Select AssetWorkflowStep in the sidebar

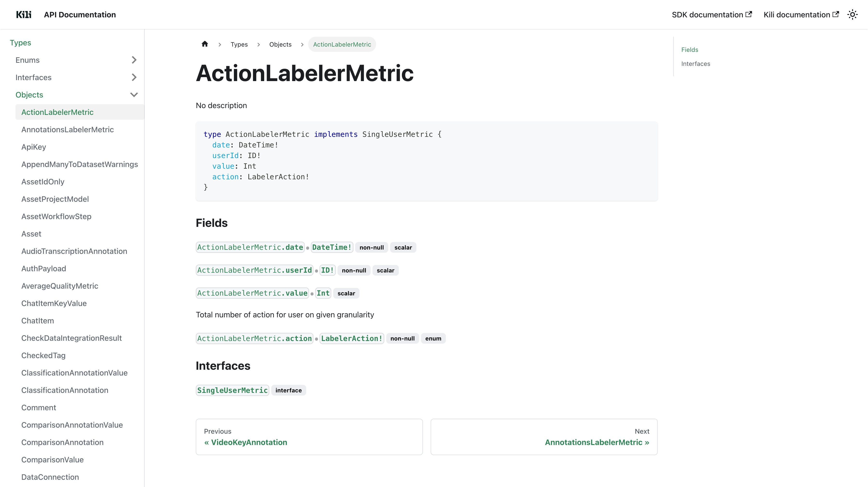(56, 216)
